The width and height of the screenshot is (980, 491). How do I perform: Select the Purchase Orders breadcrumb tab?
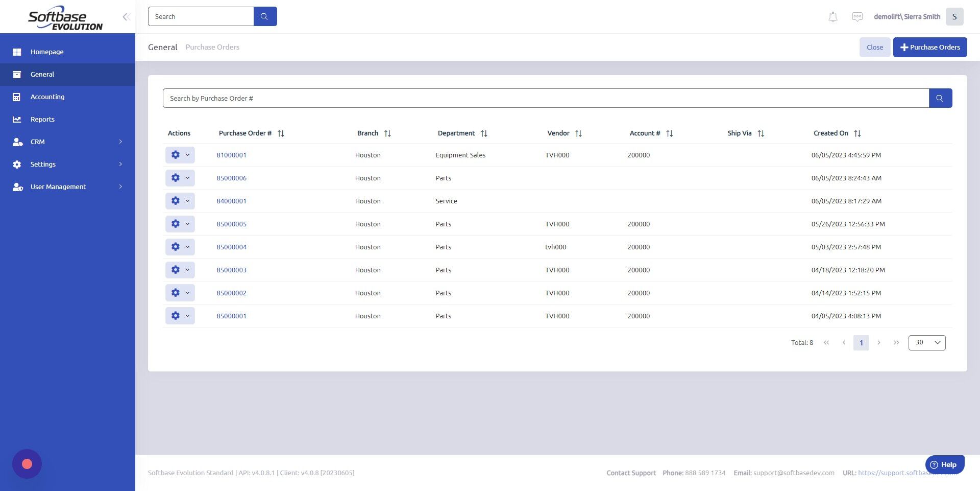(212, 46)
